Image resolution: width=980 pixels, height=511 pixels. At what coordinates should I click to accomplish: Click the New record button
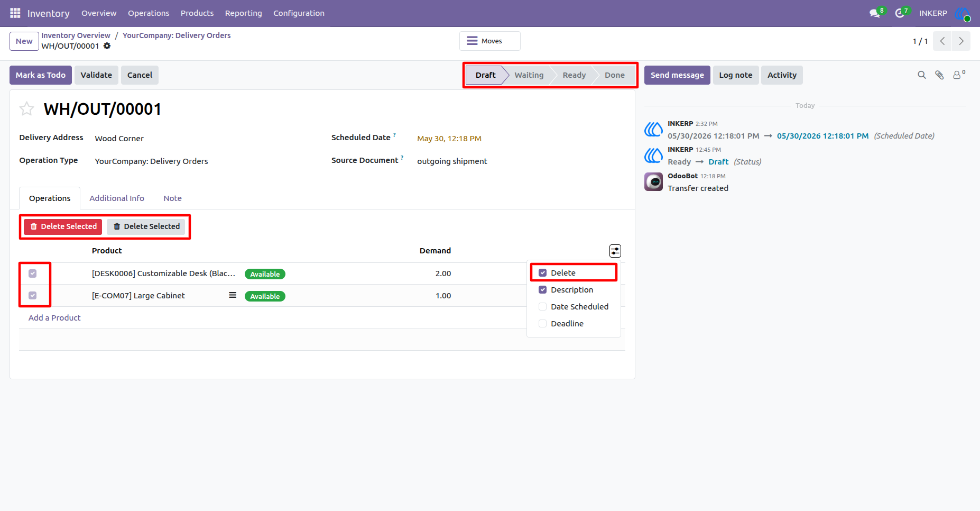click(24, 41)
